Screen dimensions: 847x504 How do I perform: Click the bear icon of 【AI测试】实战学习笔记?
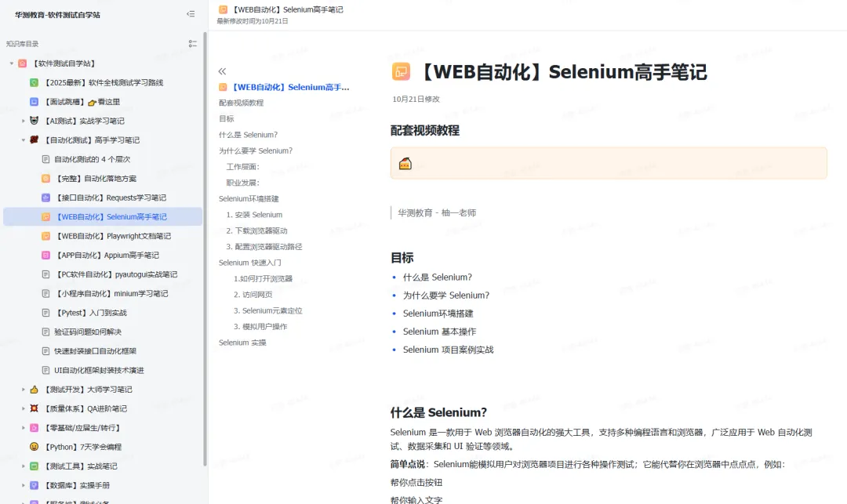click(x=34, y=121)
